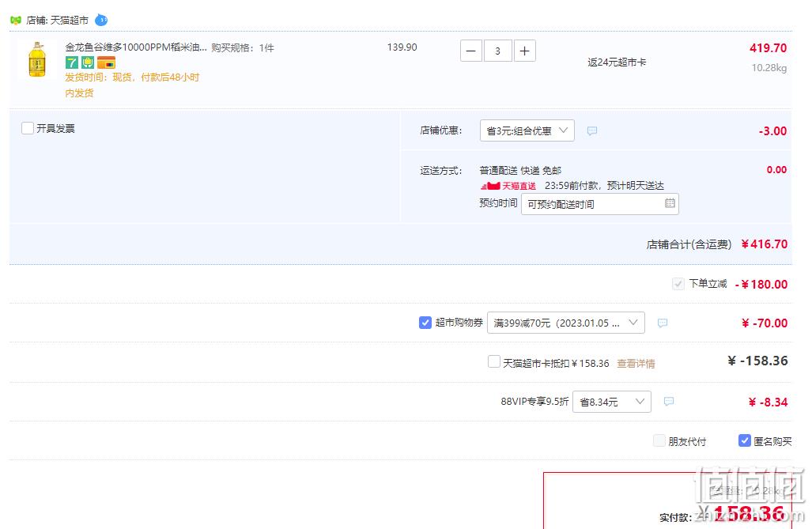This screenshot has height=529, width=812.
Task: Click the comment icon beside the 88VIP dropdown
Action: (x=669, y=402)
